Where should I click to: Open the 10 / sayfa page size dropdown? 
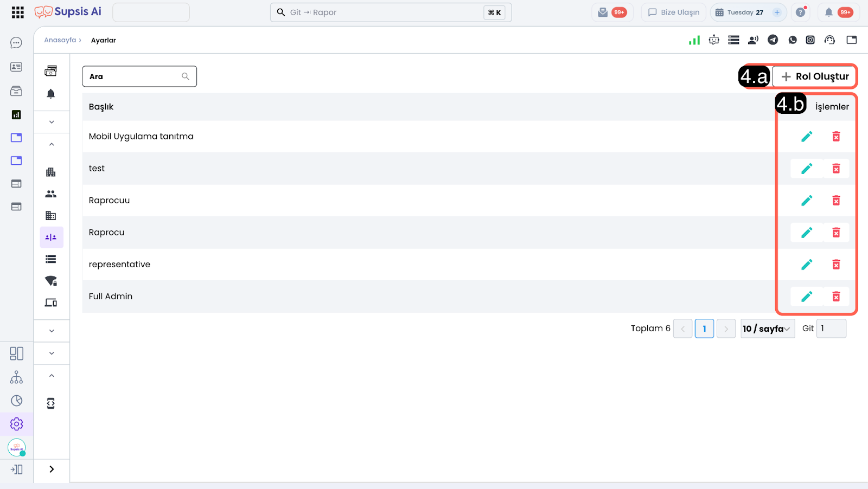(x=767, y=329)
